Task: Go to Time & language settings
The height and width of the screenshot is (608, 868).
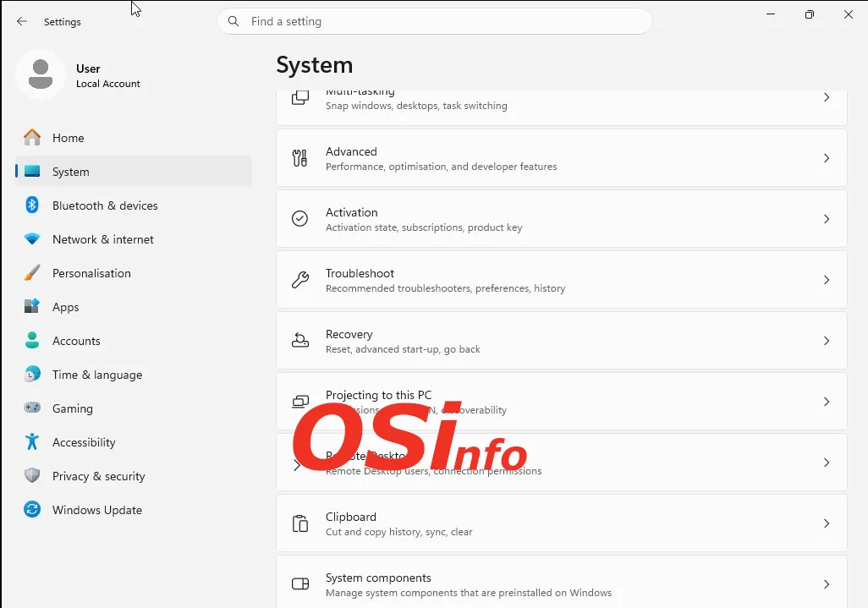Action: click(96, 375)
